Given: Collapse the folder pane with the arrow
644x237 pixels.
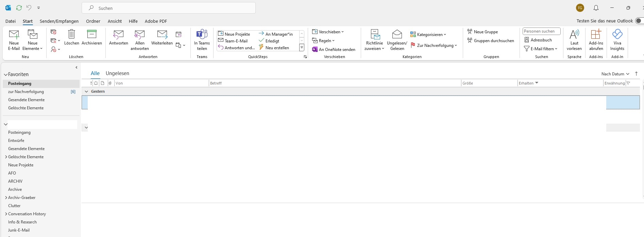Looking at the screenshot, I should [x=76, y=67].
